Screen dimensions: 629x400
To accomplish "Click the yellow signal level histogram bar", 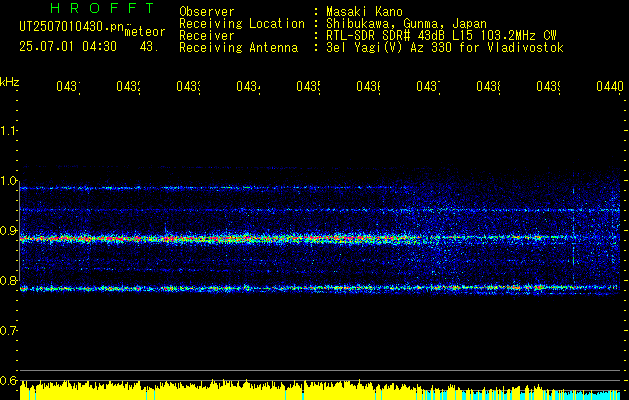I will (221, 391).
